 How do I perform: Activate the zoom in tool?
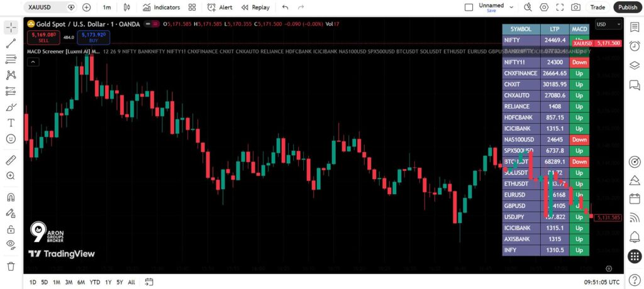(x=11, y=176)
